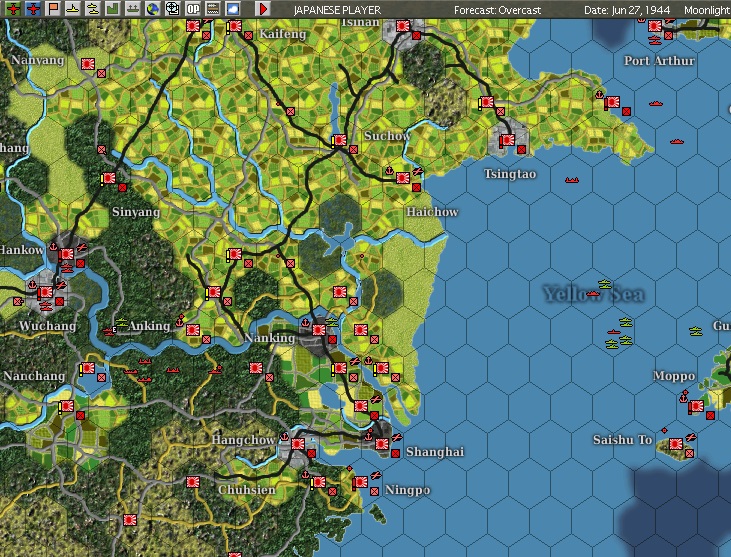Viewport: 731px width, 557px height.
Task: Select the Japanese base flag at Suchow
Action: [x=339, y=140]
